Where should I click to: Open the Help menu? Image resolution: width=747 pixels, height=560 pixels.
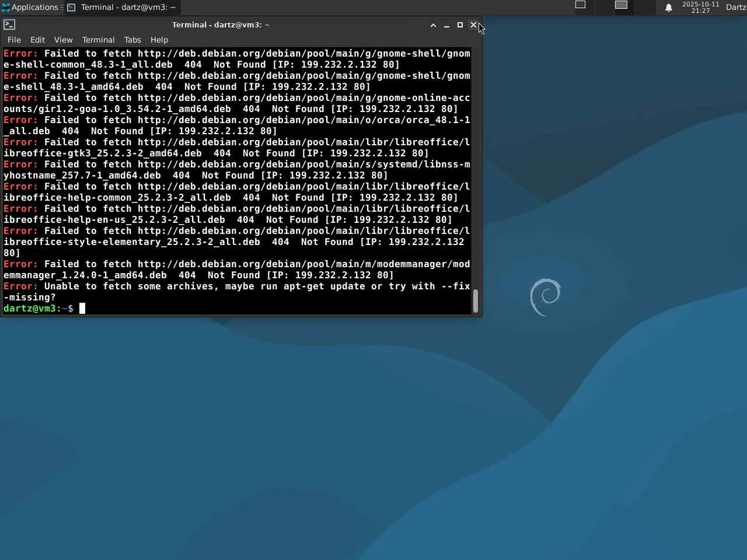[x=159, y=40]
